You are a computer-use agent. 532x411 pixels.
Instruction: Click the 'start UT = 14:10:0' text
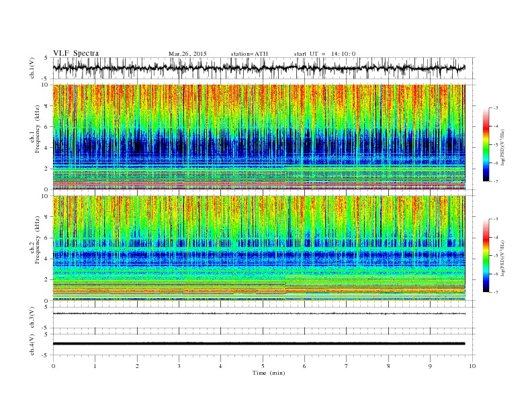324,54
